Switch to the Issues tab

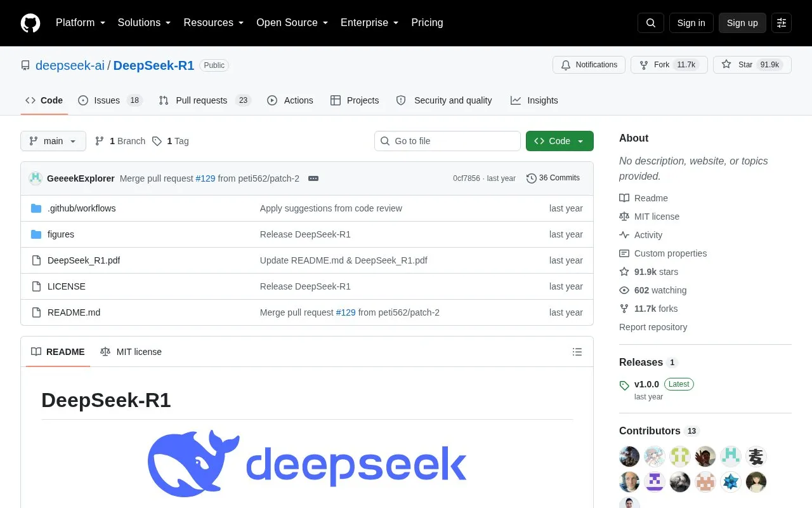110,100
